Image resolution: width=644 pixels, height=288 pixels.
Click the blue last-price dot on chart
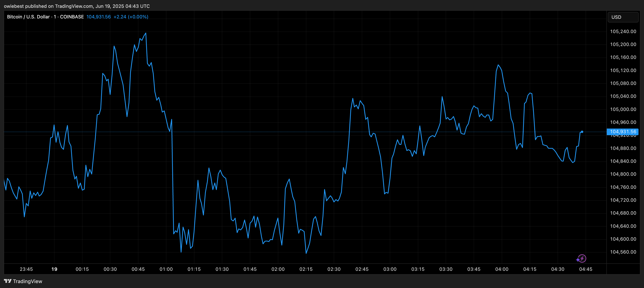[x=582, y=132]
